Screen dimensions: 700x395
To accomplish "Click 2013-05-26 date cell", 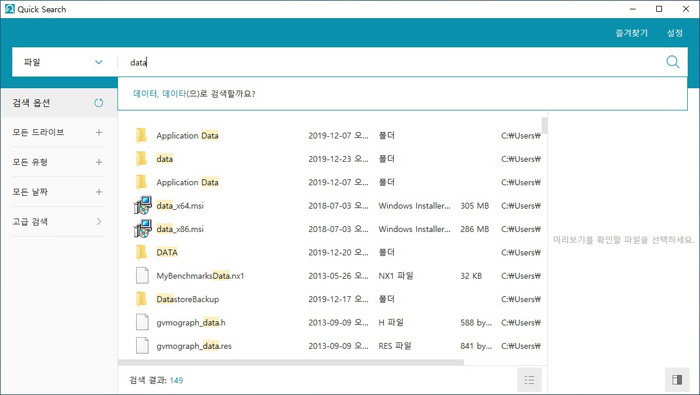I will click(338, 276).
